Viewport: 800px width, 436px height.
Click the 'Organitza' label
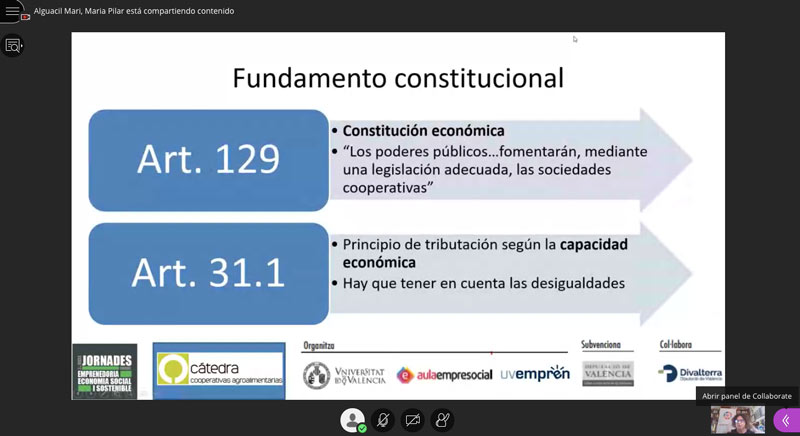point(319,346)
